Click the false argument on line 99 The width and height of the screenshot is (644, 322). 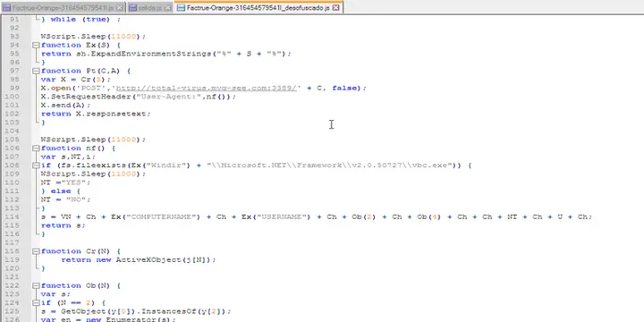coord(344,88)
